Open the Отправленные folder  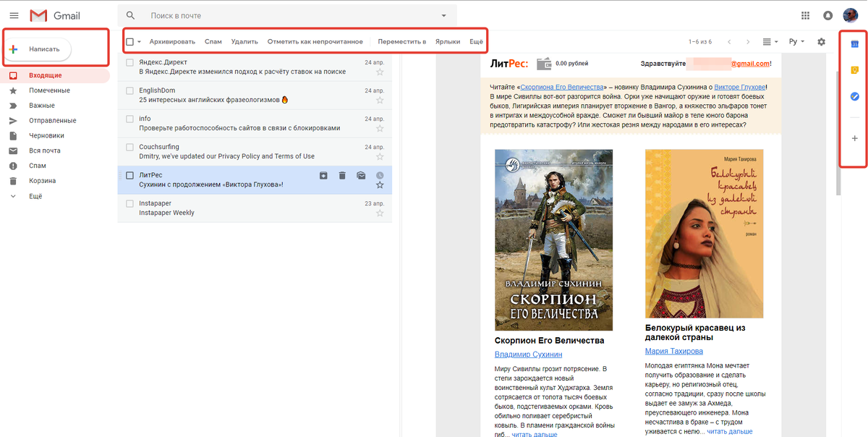click(52, 121)
